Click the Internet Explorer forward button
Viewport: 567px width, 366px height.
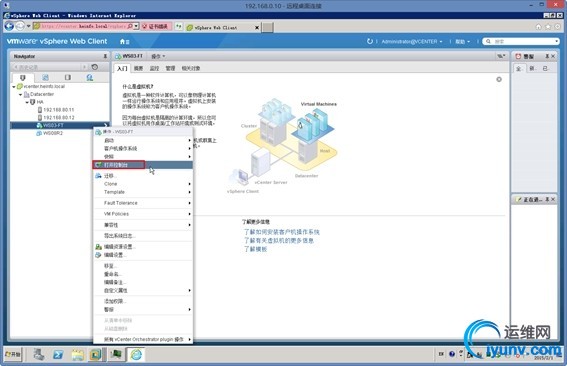coord(20,26)
